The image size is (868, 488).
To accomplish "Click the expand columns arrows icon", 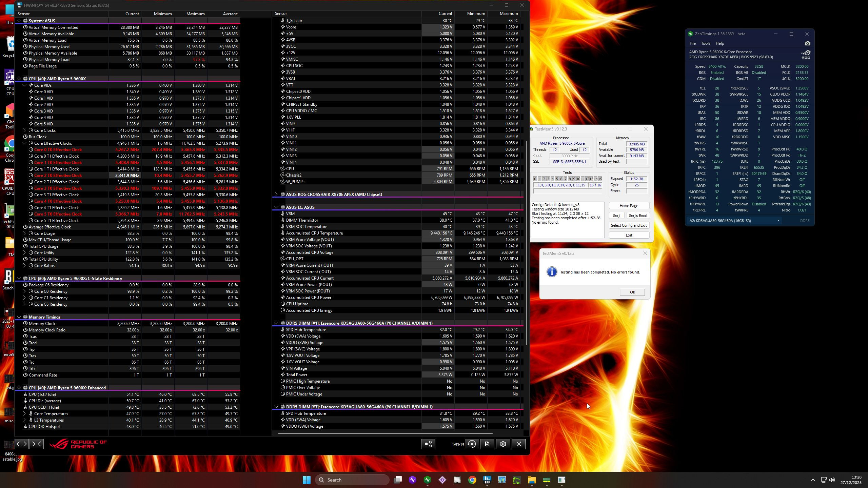I will [x=21, y=444].
